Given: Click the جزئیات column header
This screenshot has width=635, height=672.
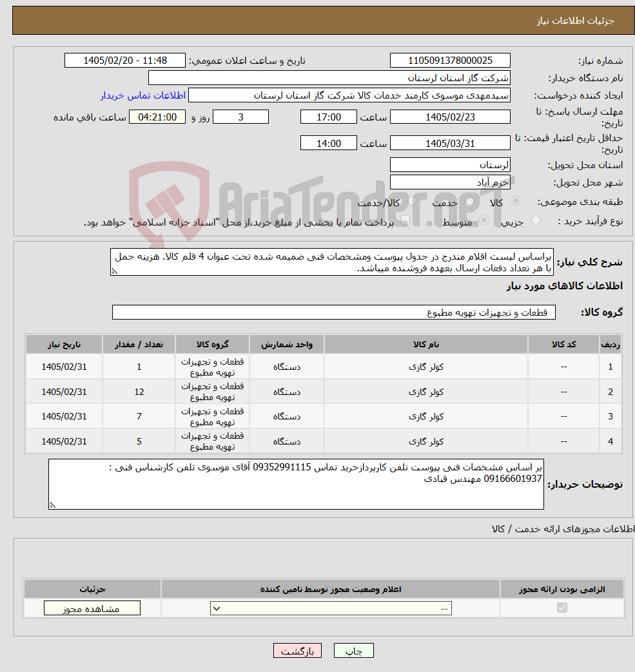Looking at the screenshot, I should (x=92, y=590).
